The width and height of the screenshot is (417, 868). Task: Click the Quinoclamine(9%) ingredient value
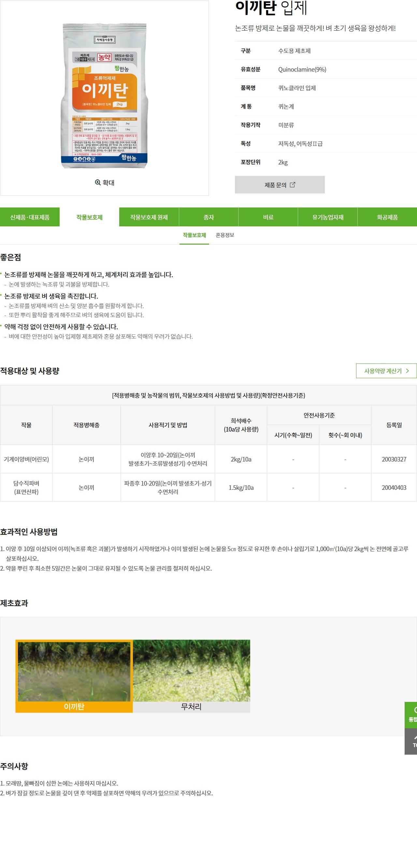[x=302, y=69]
